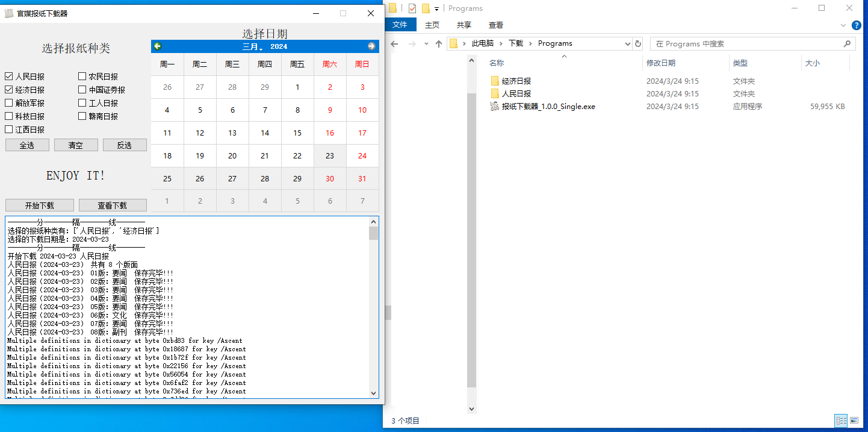868x432 pixels.
Task: Switch to 查看 ribbon tab
Action: tap(496, 25)
